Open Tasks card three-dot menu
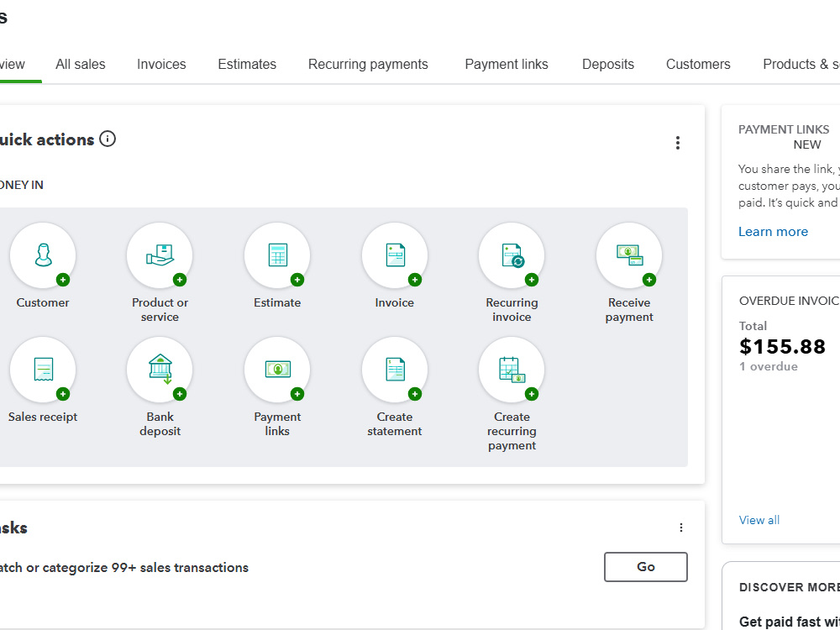The width and height of the screenshot is (840, 630). (681, 528)
